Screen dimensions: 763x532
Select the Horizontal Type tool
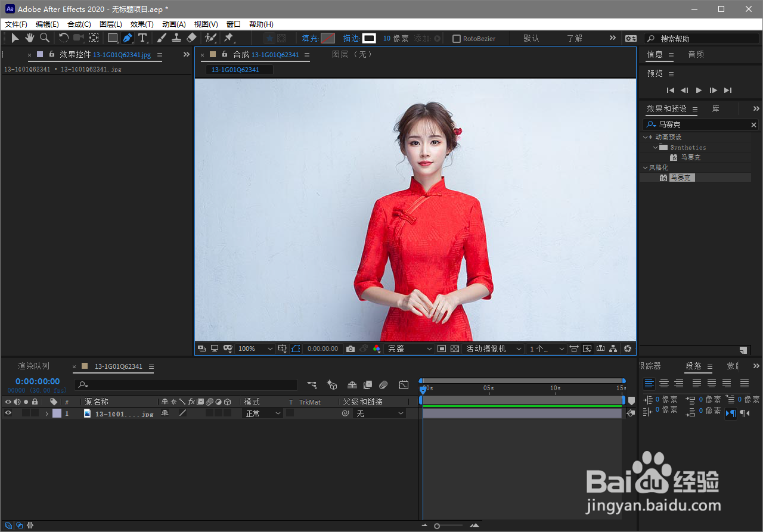click(142, 38)
